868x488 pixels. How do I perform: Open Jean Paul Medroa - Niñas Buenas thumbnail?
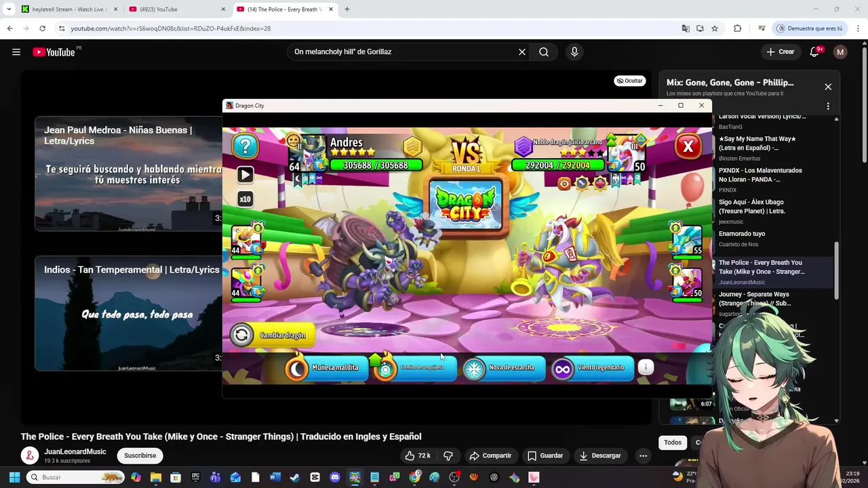pyautogui.click(x=129, y=174)
